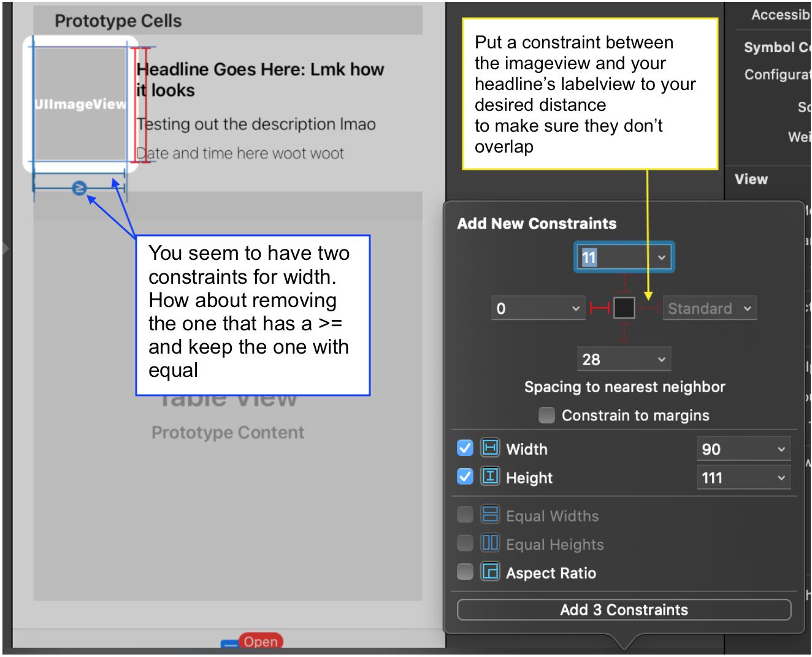Toggle the top spacing strut
This screenshot has width=812, height=657.
[624, 284]
